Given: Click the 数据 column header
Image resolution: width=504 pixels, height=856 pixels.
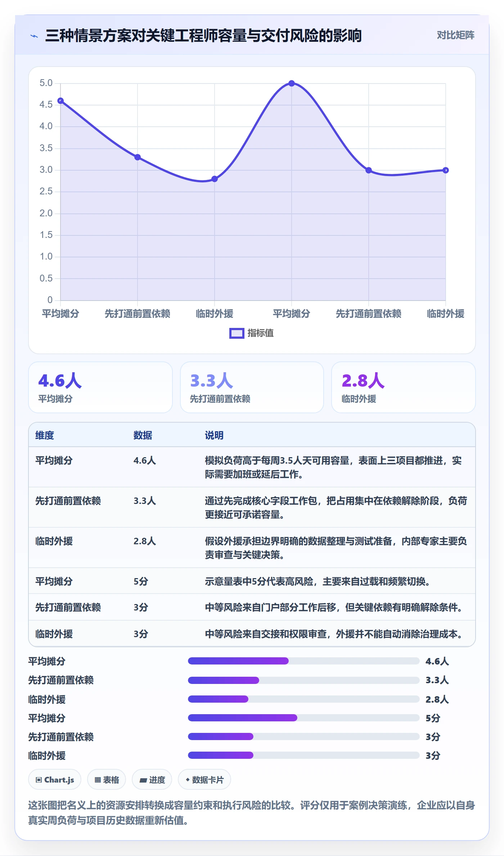Looking at the screenshot, I should coord(143,435).
